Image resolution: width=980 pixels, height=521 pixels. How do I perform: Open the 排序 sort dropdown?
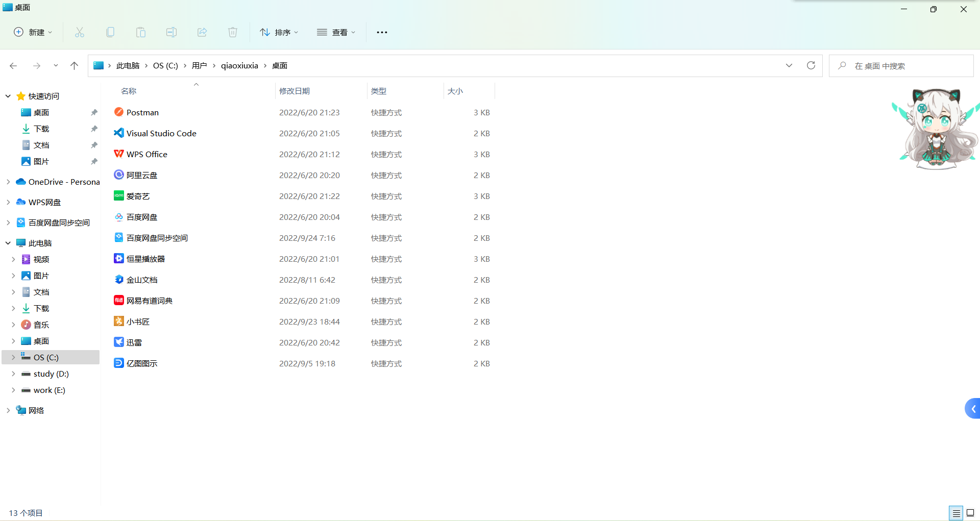tap(279, 32)
